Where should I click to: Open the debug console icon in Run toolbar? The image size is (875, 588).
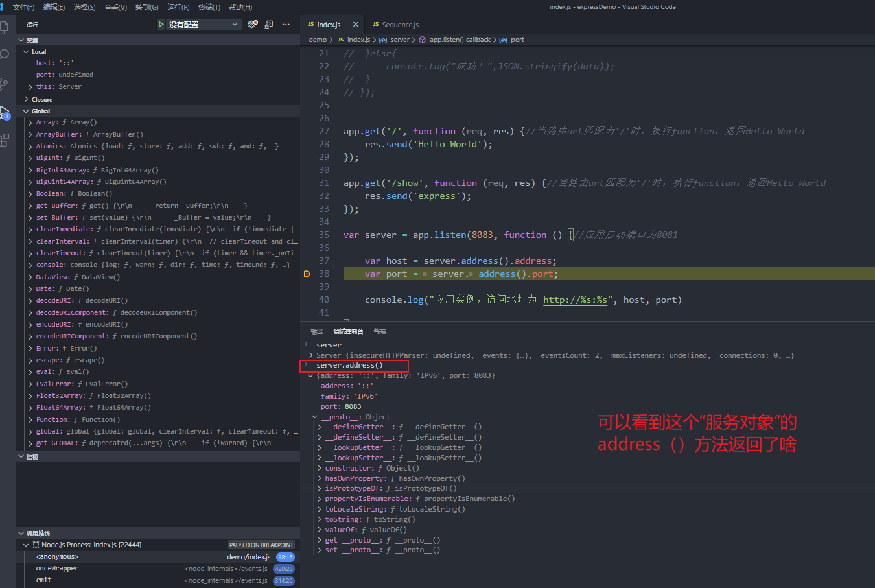[x=269, y=25]
